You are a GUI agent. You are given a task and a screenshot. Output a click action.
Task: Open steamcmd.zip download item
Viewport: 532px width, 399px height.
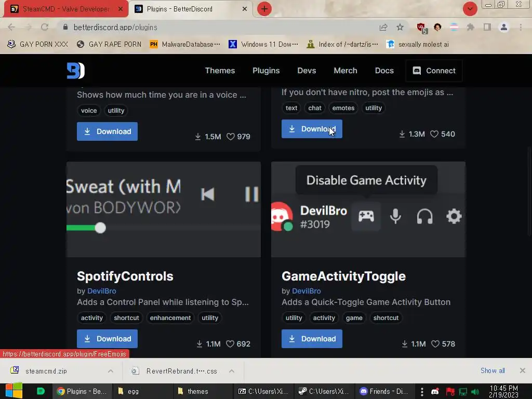pos(46,371)
